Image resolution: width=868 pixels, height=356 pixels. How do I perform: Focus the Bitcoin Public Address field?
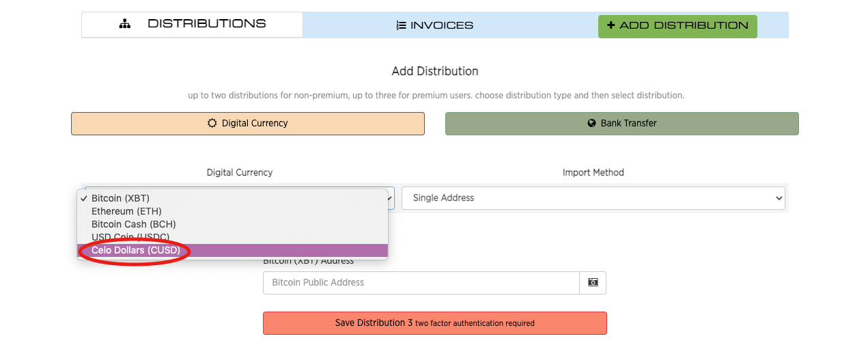(421, 283)
